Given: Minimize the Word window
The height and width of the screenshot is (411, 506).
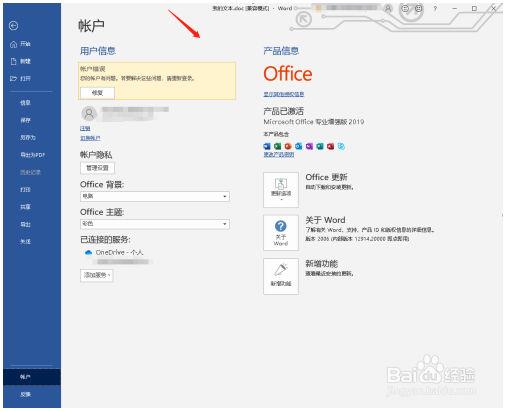Looking at the screenshot, I should pos(455,9).
